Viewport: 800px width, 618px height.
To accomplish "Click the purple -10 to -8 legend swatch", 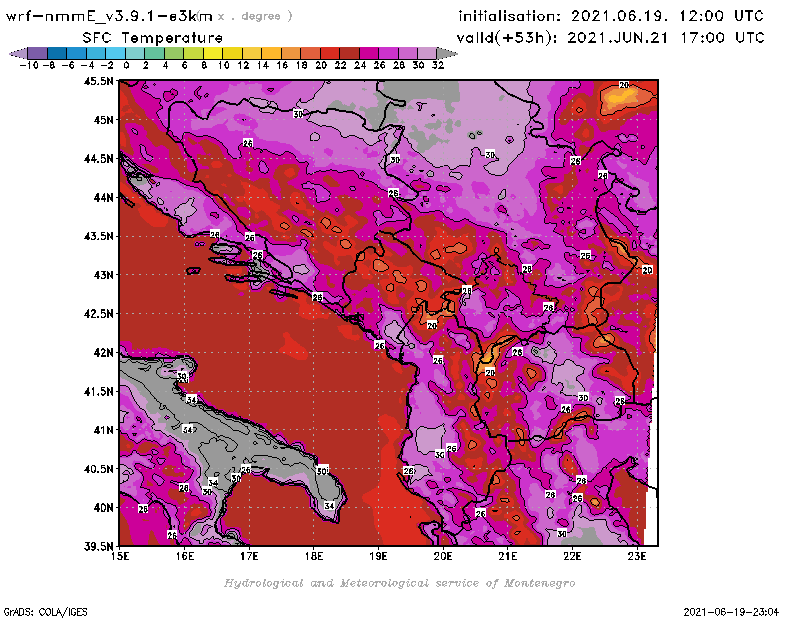I will point(38,53).
